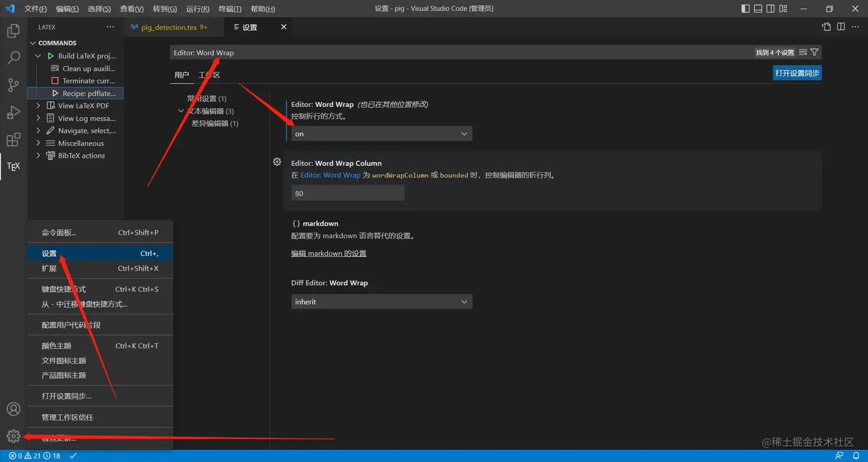Toggle the primary sidebar layout icon
The height and width of the screenshot is (462, 868).
(x=745, y=9)
